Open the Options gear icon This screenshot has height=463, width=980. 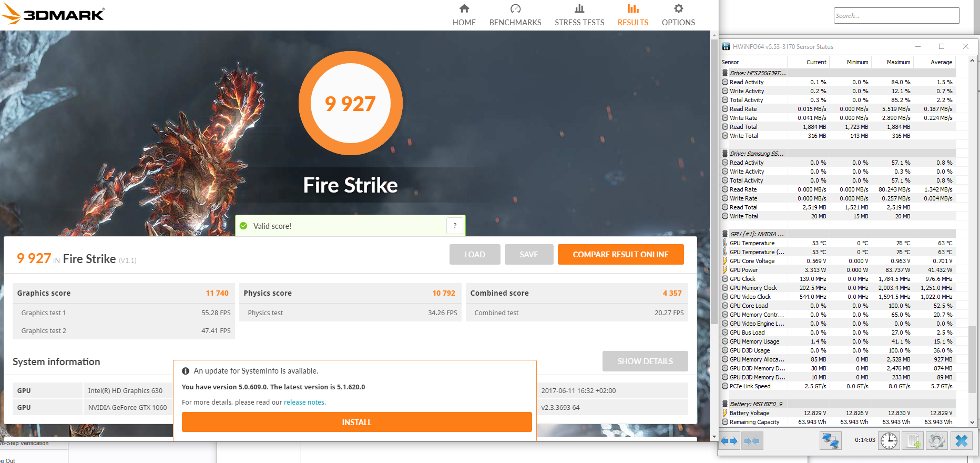[678, 8]
